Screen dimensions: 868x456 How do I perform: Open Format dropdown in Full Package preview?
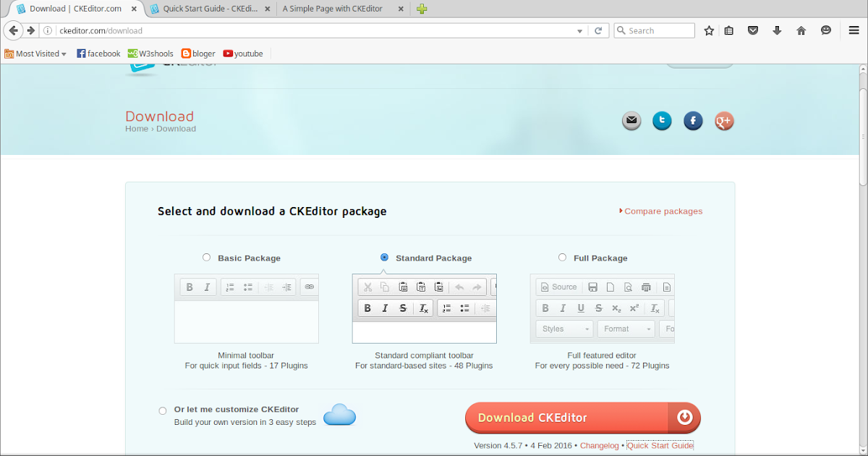point(626,329)
